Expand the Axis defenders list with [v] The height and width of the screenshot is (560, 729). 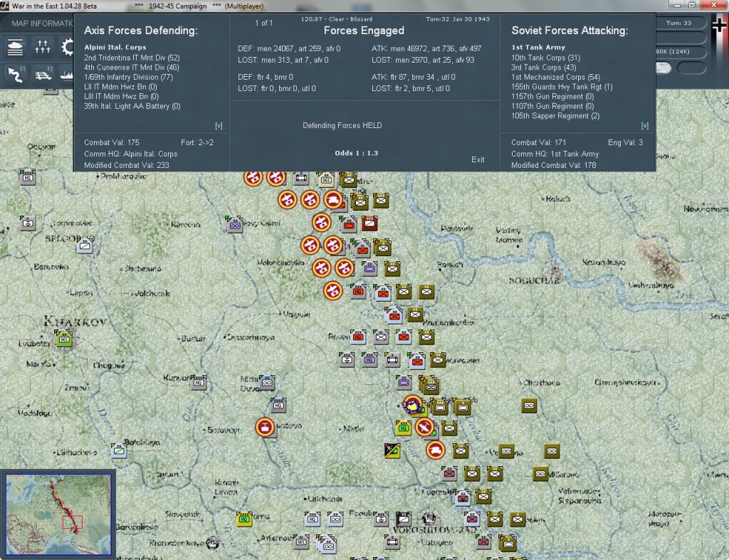click(219, 125)
